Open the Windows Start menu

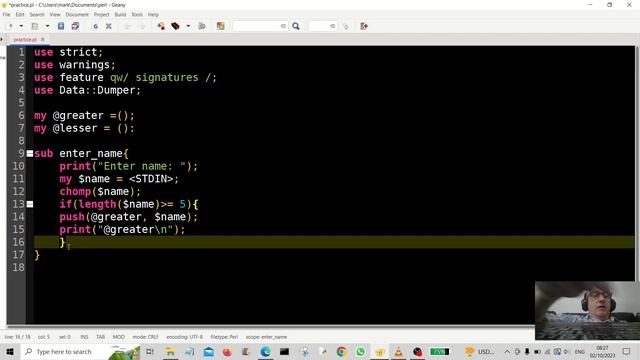point(10,351)
